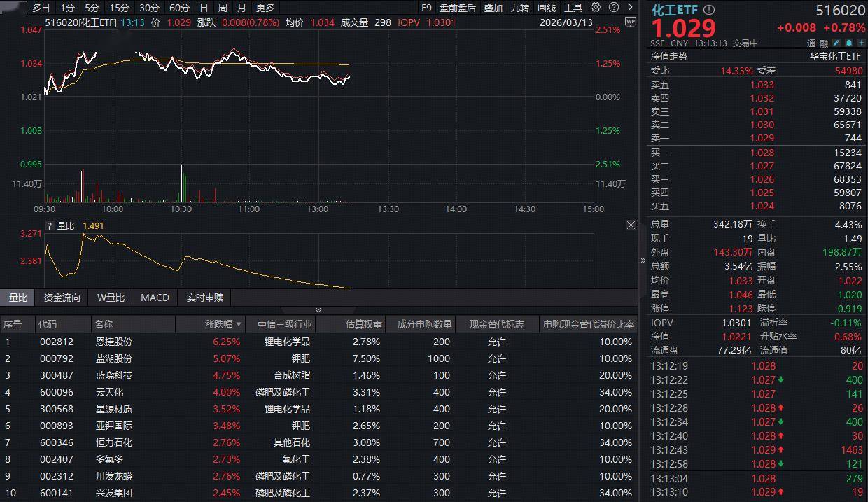Switch to the MACD indicator tab
This screenshot has height=502, width=868.
tap(155, 298)
